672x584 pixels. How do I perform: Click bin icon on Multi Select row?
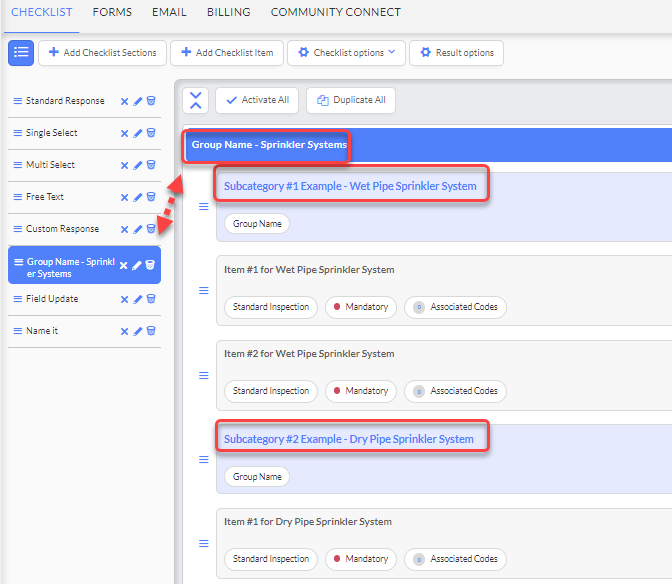[151, 165]
